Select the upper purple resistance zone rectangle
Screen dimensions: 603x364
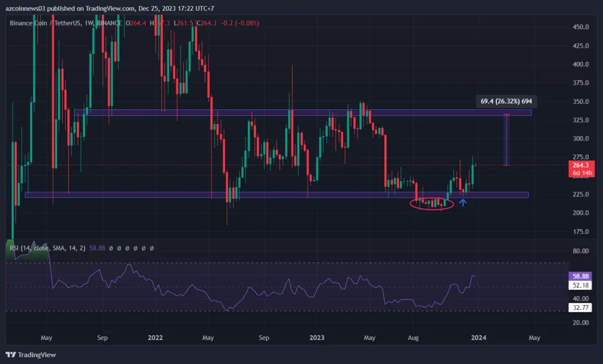click(x=303, y=112)
